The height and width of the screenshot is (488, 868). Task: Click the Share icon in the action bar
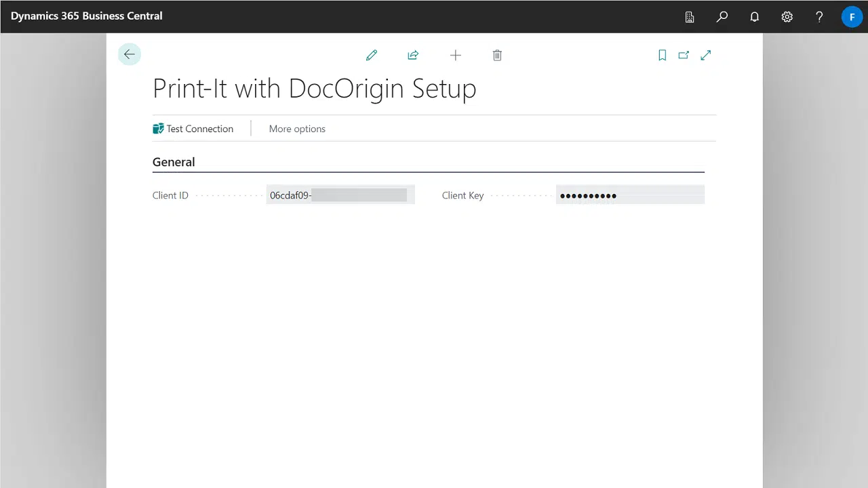(413, 55)
